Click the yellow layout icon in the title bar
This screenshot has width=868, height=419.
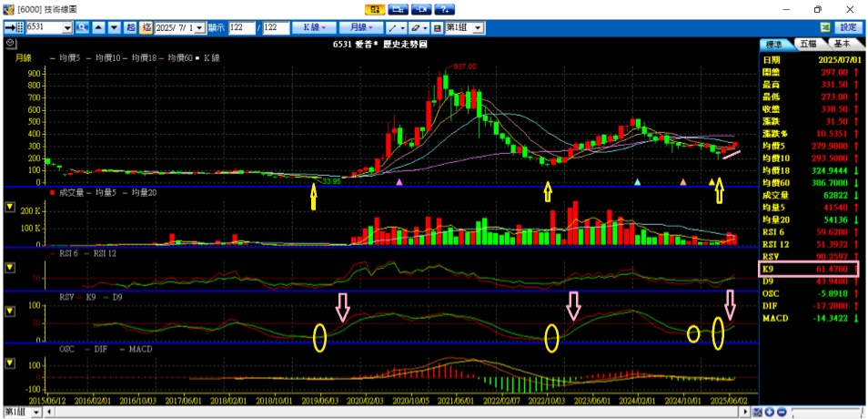pos(373,9)
